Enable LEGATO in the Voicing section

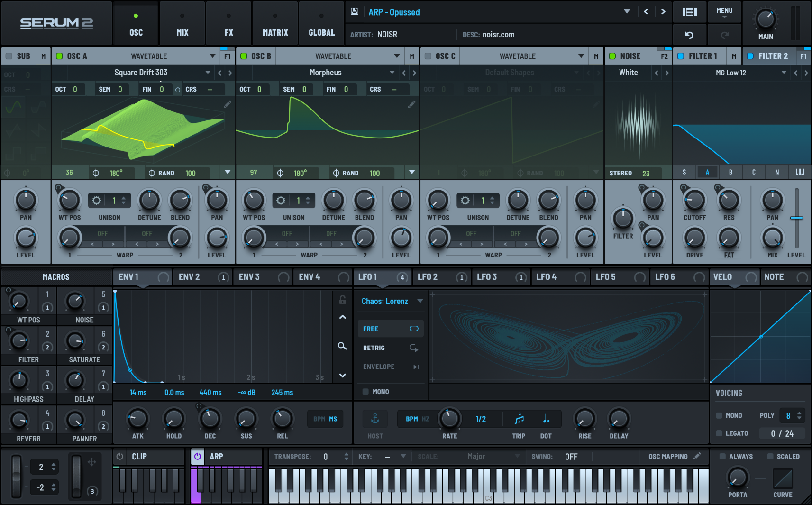(x=719, y=433)
